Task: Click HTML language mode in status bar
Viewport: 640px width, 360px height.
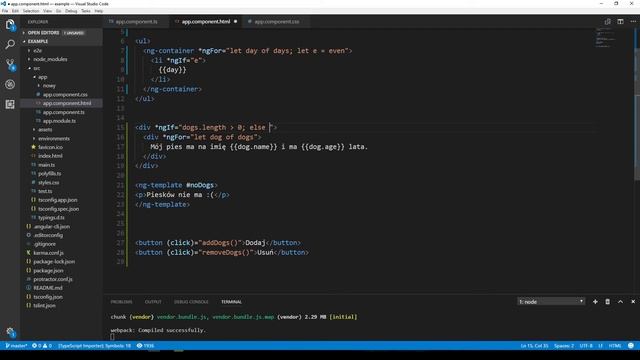Action: coord(615,346)
